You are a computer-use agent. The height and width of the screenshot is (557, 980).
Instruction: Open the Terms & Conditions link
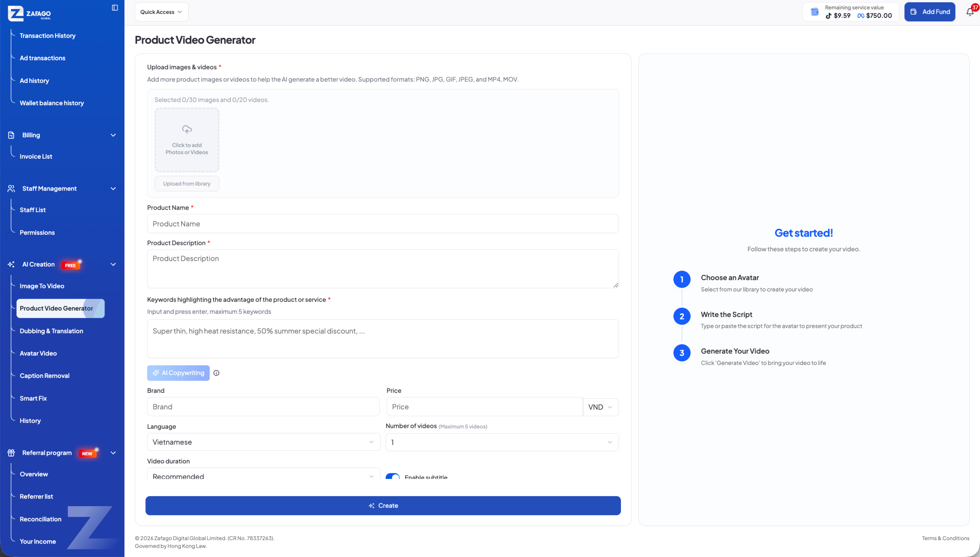[x=946, y=538]
